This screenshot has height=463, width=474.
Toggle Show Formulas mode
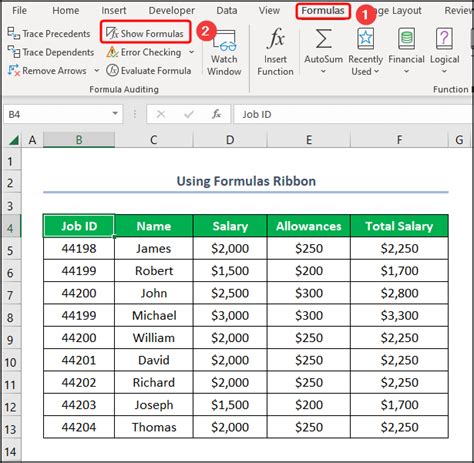click(145, 33)
